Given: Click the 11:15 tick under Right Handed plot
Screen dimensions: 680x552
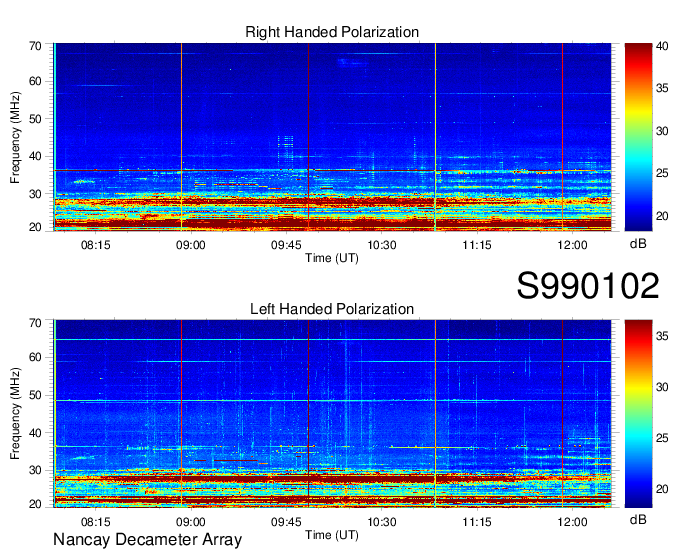Looking at the screenshot, I should (x=477, y=245).
